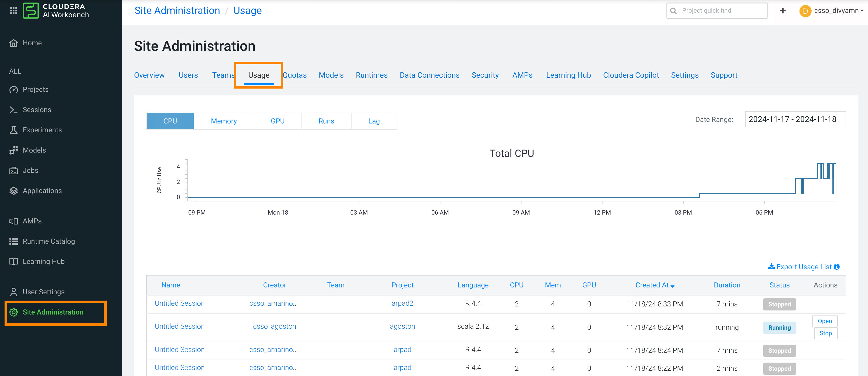Sort table by Created At column arrow

(672, 286)
